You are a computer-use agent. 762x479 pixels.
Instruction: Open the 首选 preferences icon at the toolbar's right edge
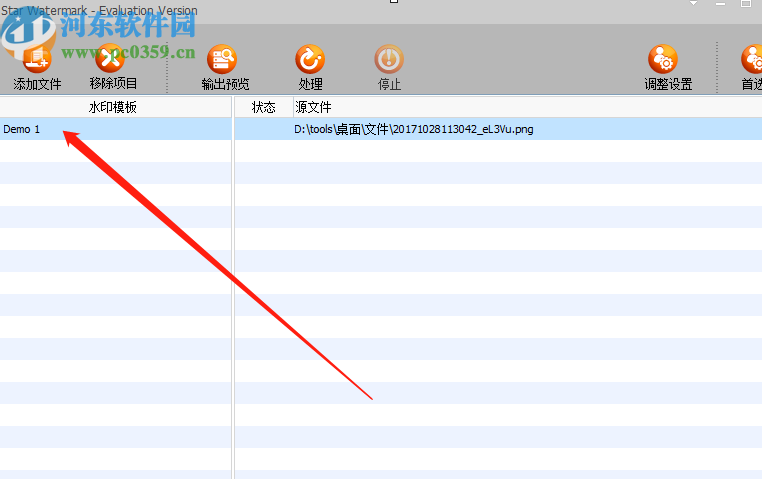pos(752,59)
